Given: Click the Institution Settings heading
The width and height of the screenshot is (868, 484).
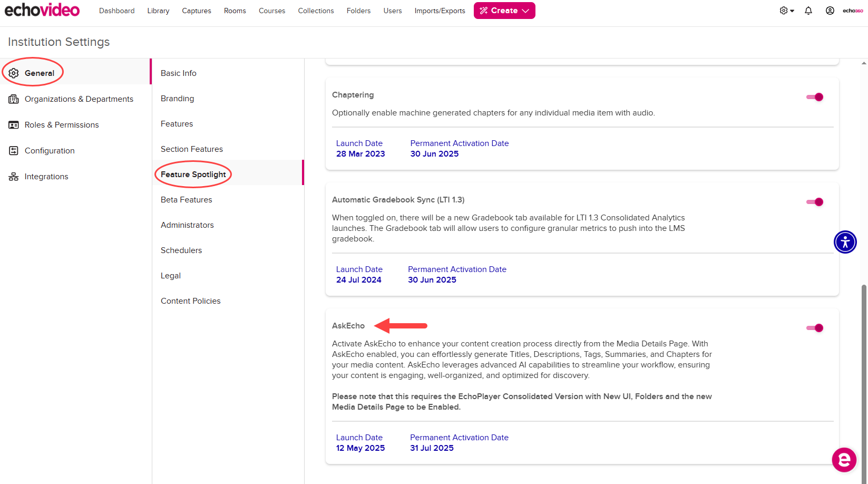Looking at the screenshot, I should 59,42.
